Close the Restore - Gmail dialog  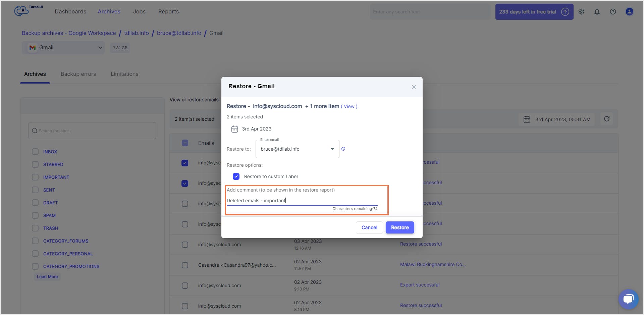click(414, 87)
